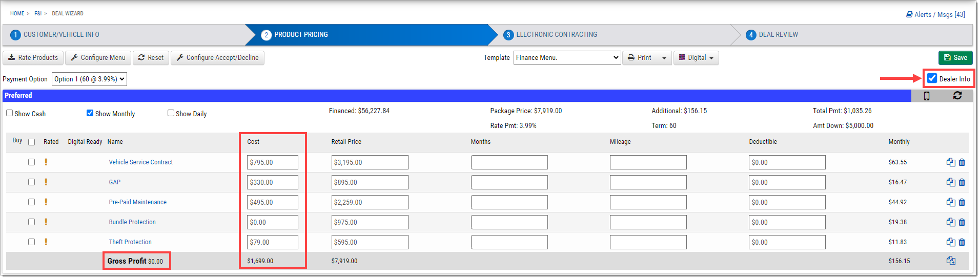Click Deductible field for GAP

tap(787, 182)
